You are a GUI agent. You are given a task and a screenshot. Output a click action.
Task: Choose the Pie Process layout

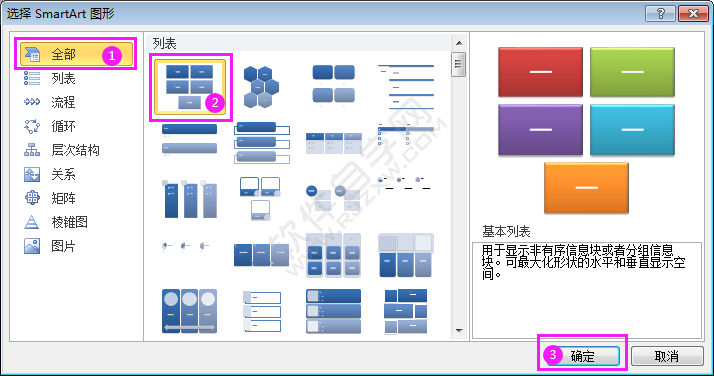coord(186,246)
